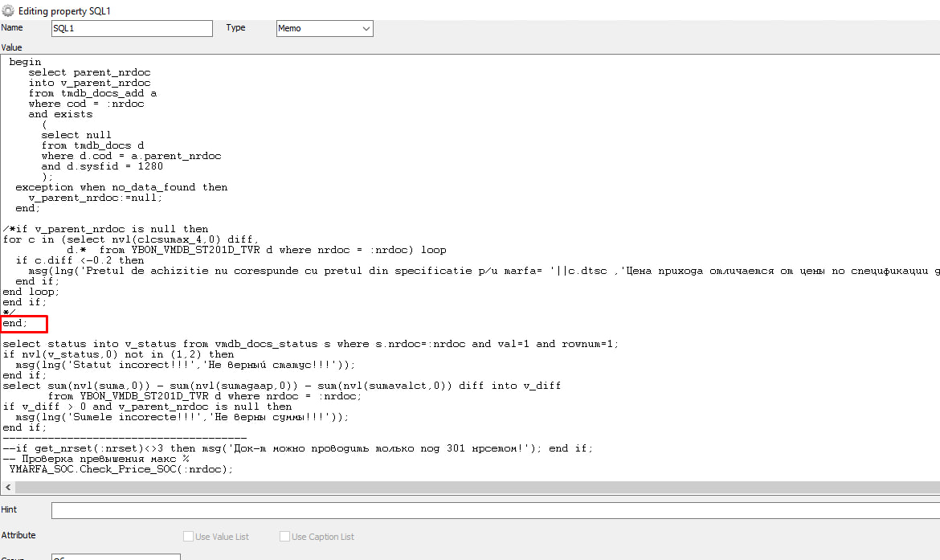Click the 'from tmdb_docs_add a' line
This screenshot has height=560, width=940.
click(92, 93)
